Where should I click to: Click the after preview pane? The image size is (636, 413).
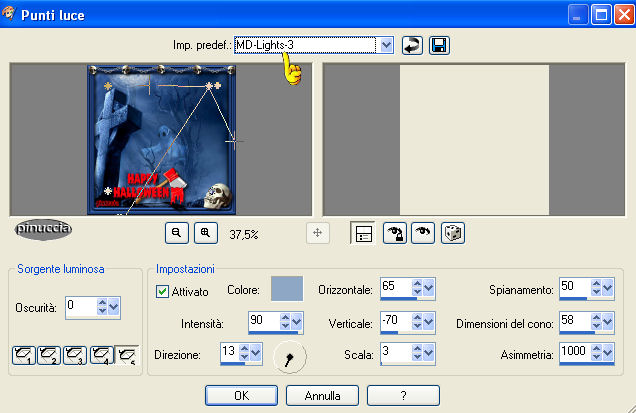click(x=474, y=140)
